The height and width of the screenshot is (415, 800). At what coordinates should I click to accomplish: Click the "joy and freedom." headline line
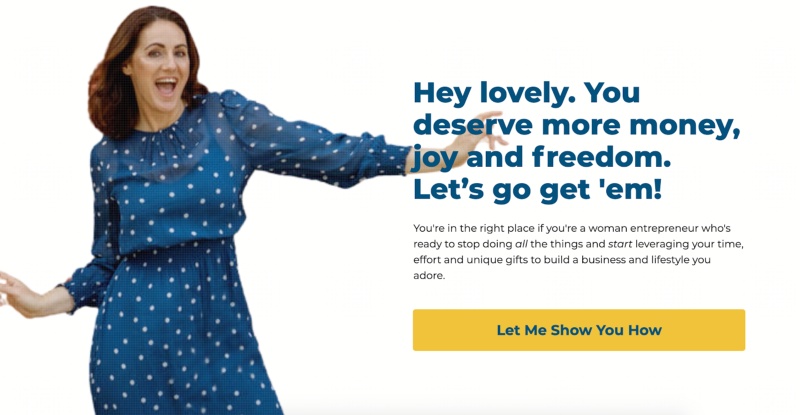click(542, 157)
